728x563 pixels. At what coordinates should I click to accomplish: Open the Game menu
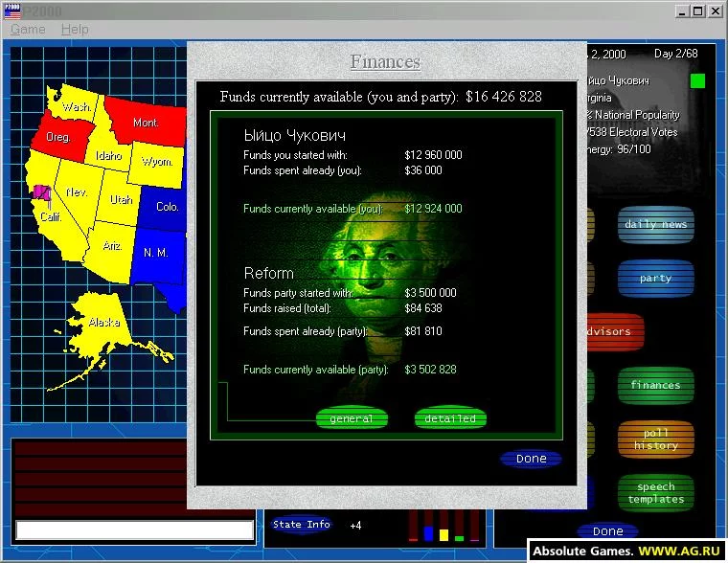pyautogui.click(x=28, y=30)
